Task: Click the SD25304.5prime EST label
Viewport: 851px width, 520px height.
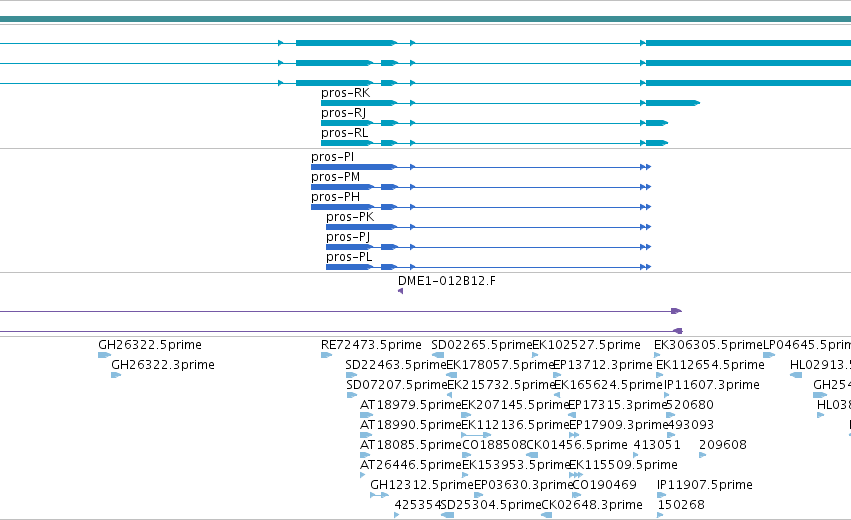Action: [x=491, y=505]
